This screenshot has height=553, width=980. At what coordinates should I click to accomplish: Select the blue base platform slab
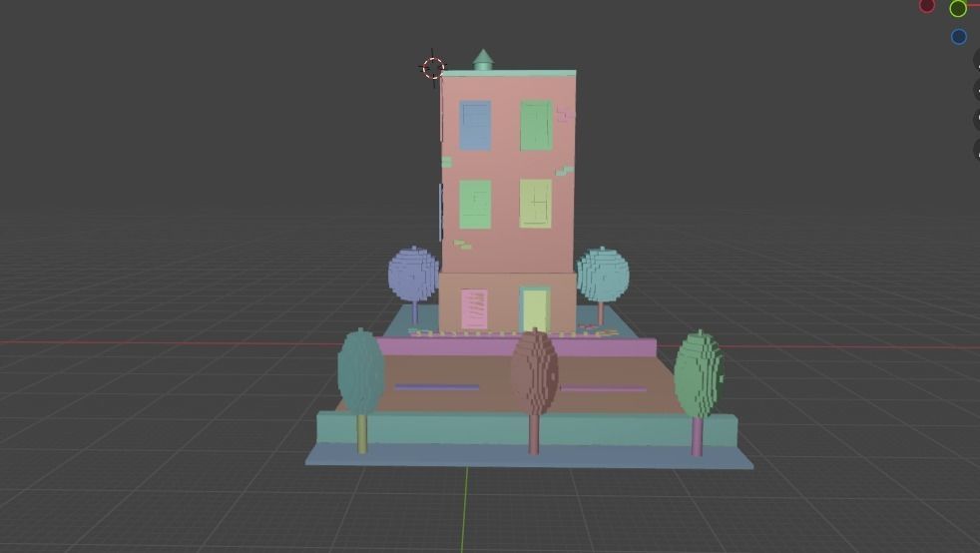pyautogui.click(x=529, y=456)
